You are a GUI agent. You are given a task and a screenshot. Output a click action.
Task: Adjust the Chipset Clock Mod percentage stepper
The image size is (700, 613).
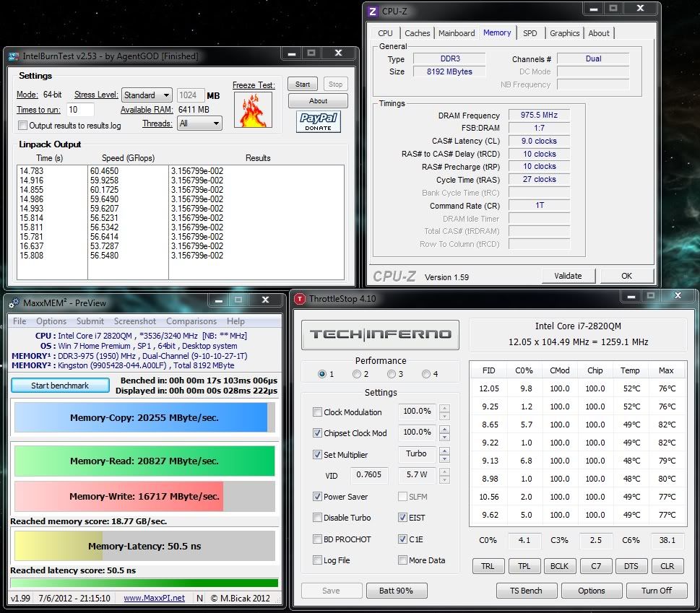click(444, 432)
